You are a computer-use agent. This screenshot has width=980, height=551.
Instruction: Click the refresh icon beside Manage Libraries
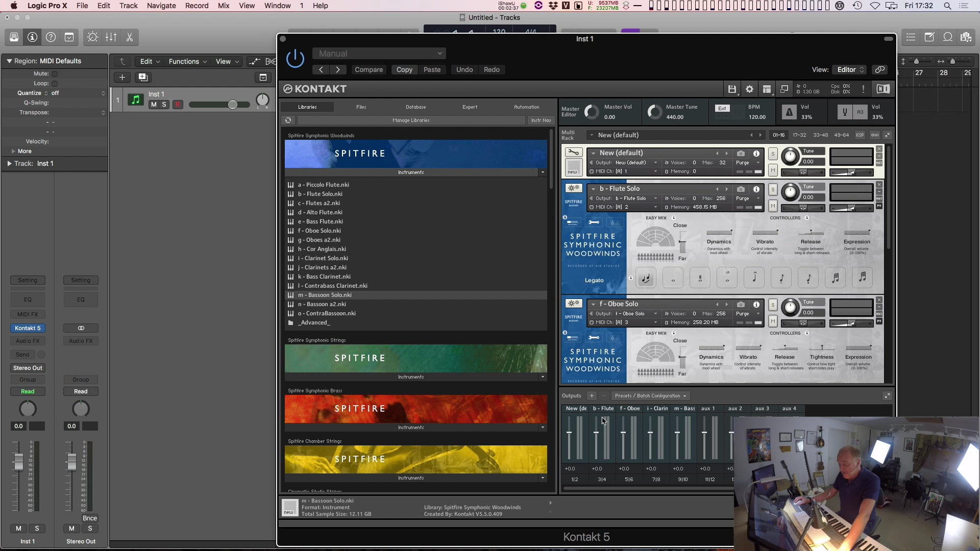pos(288,120)
